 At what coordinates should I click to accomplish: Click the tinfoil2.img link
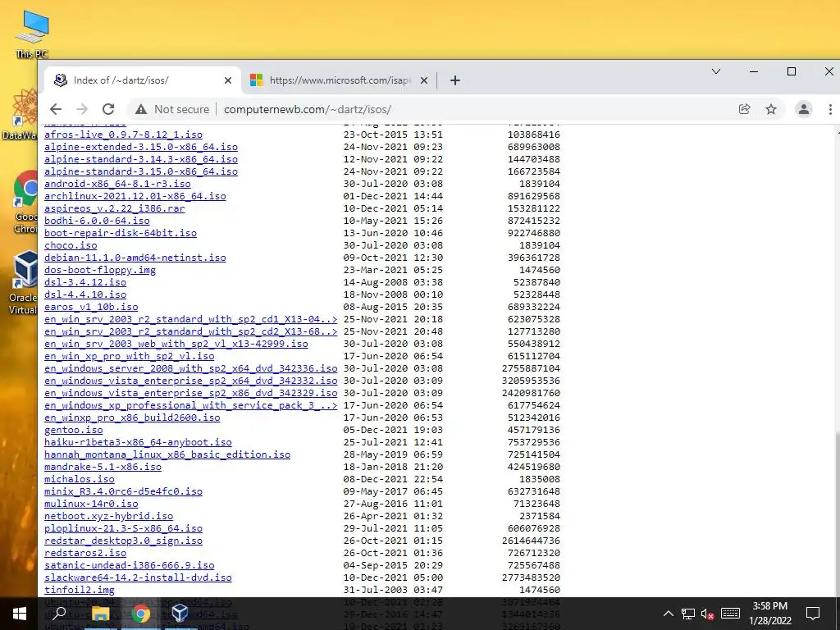coord(80,591)
